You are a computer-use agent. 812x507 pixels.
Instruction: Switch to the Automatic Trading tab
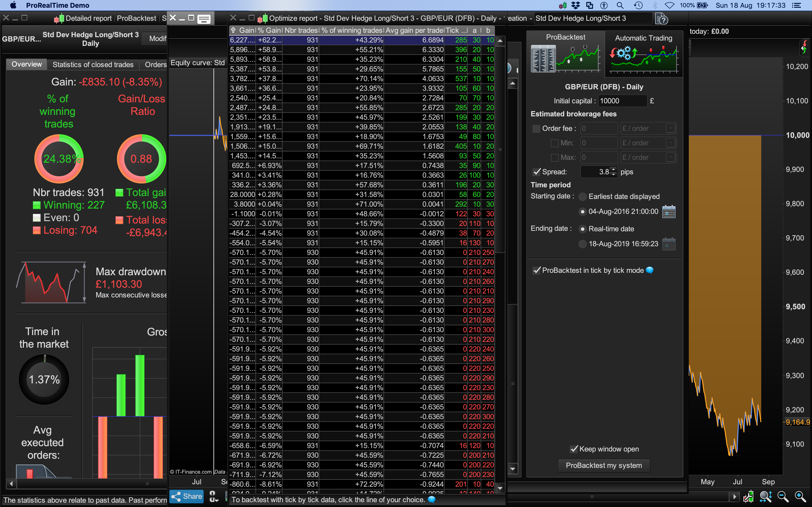click(643, 54)
